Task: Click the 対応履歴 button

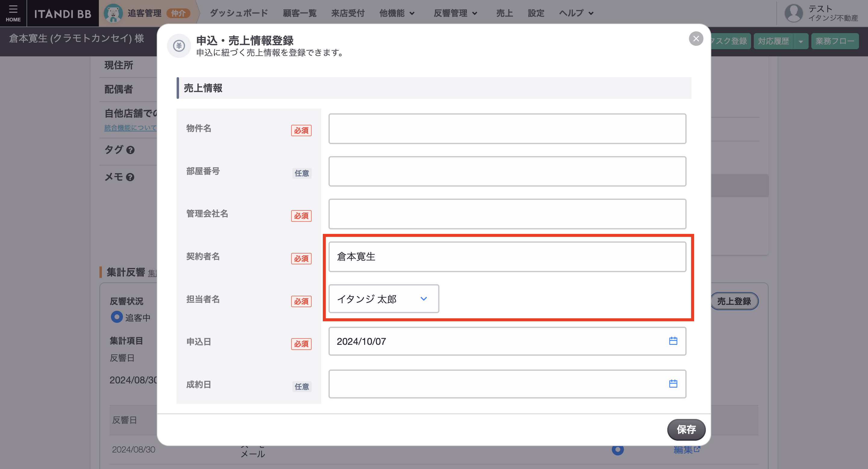Action: [773, 41]
